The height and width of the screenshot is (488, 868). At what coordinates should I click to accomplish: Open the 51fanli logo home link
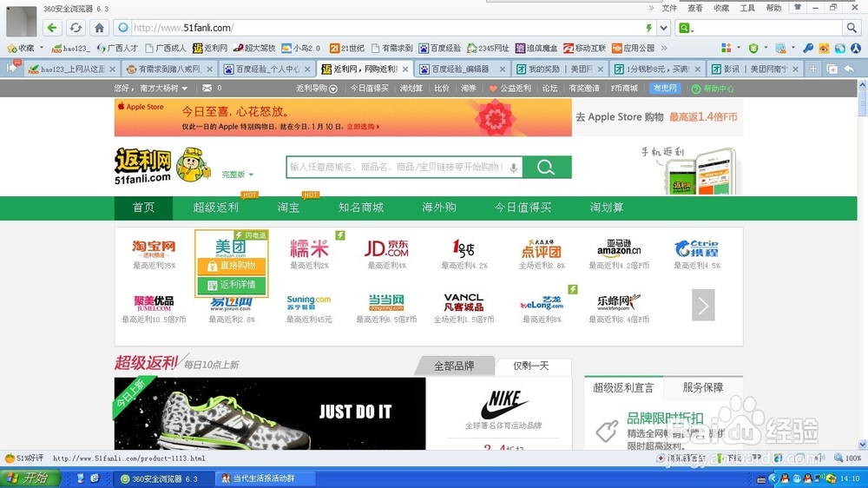pyautogui.click(x=143, y=166)
